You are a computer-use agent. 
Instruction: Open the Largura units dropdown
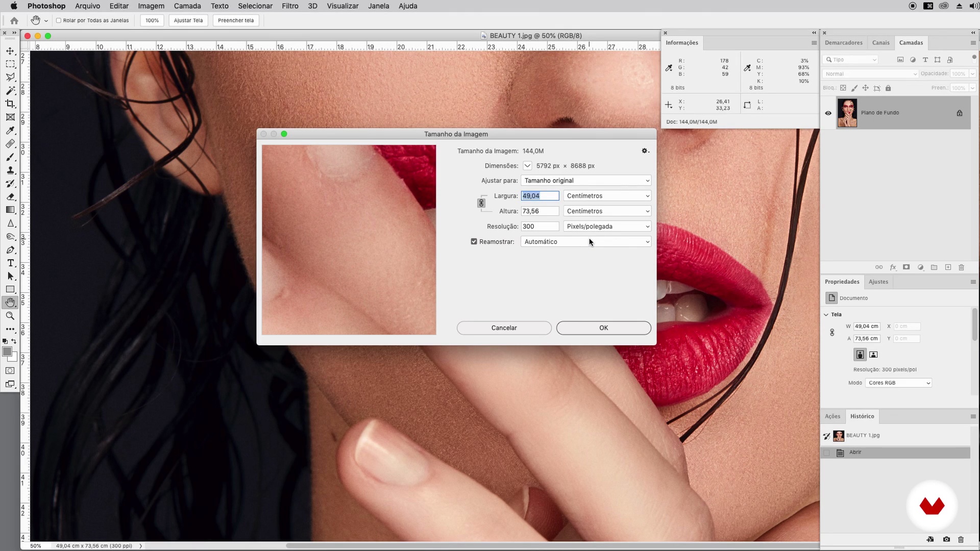tap(607, 196)
